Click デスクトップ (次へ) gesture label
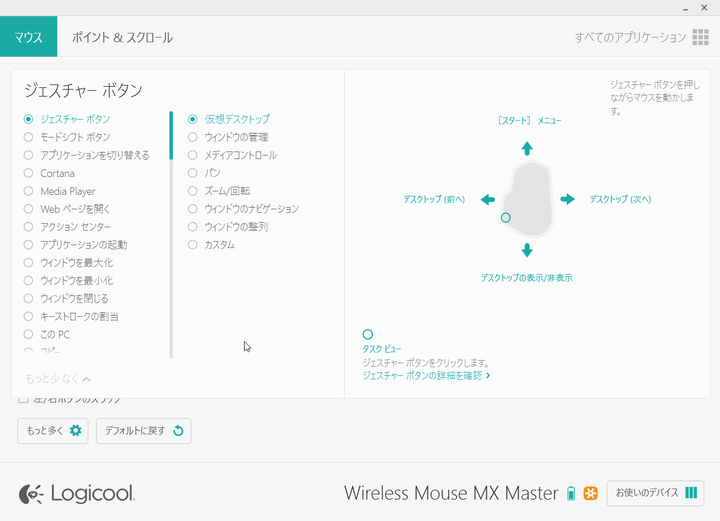The width and height of the screenshot is (720, 521). click(620, 199)
